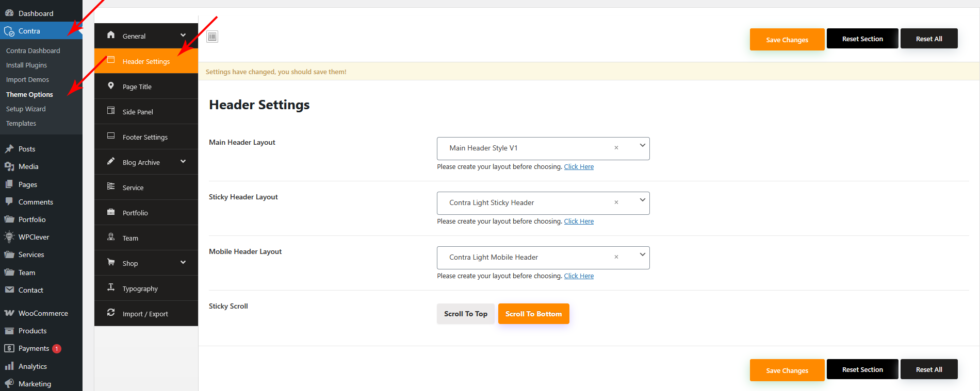Click the top Save Changes button
The image size is (980, 391).
(787, 40)
